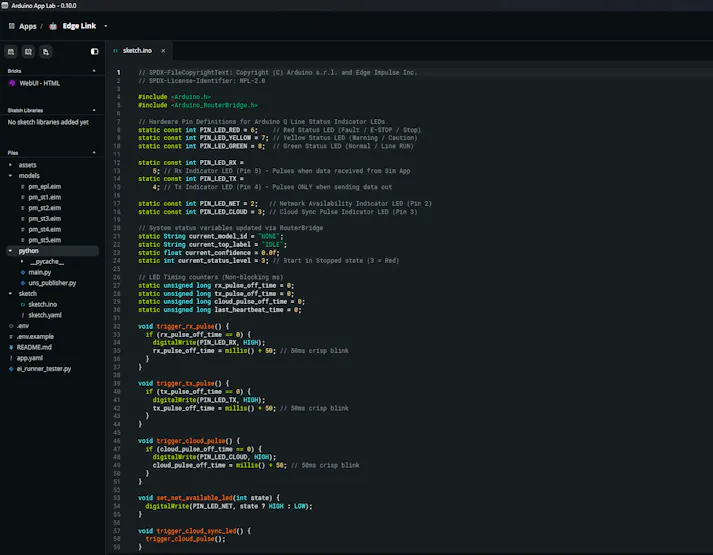Open pm_st2.eim file

pos(45,208)
